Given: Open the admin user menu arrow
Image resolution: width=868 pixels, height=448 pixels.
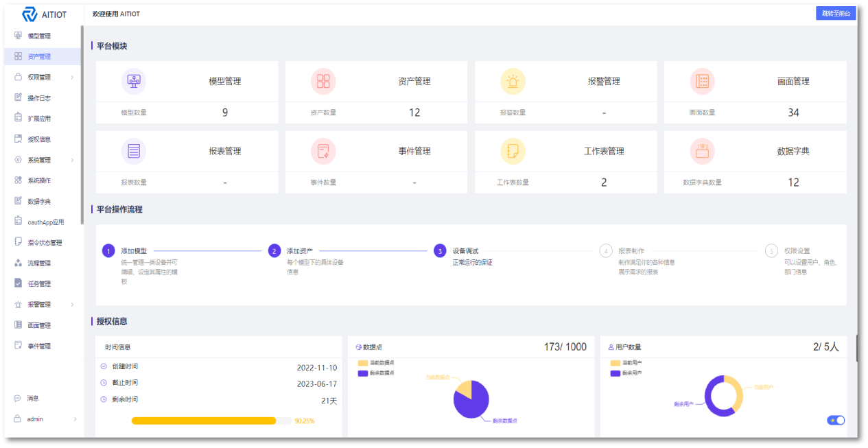Looking at the screenshot, I should [75, 419].
